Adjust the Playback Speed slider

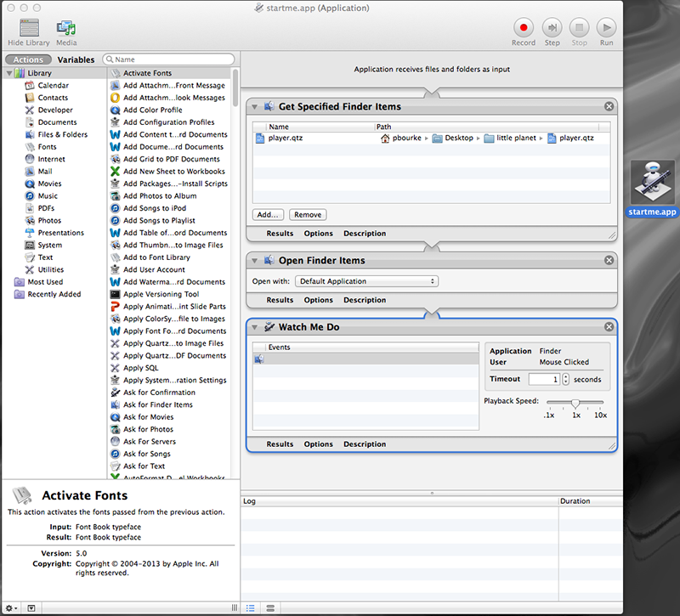point(575,403)
